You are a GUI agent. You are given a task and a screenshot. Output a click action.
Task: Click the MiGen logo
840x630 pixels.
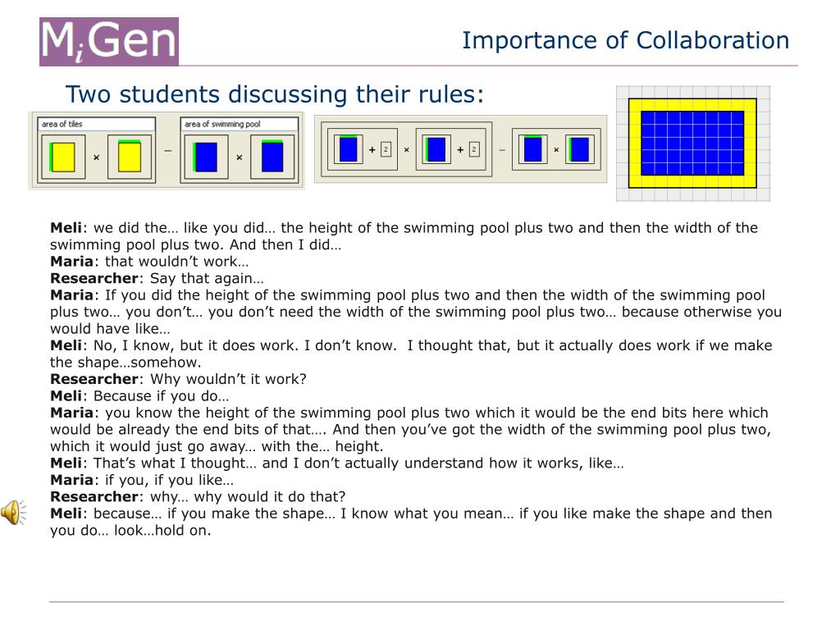[x=109, y=42]
